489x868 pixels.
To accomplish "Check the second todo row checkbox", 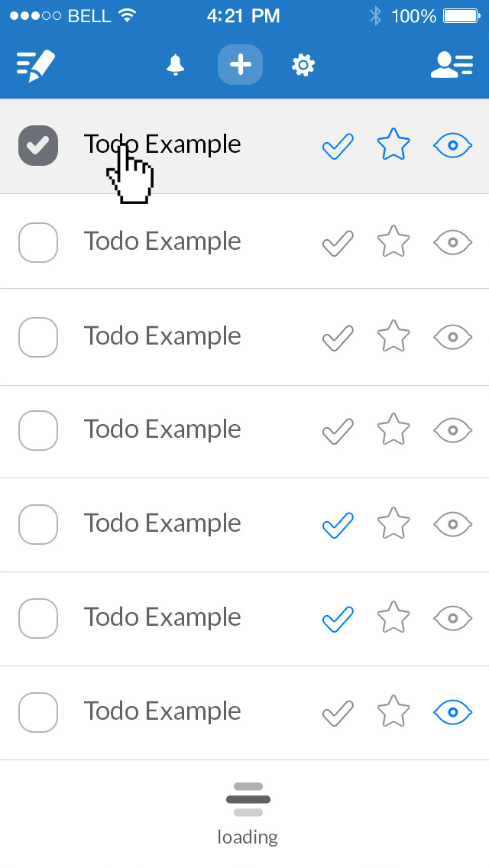I will click(x=38, y=242).
